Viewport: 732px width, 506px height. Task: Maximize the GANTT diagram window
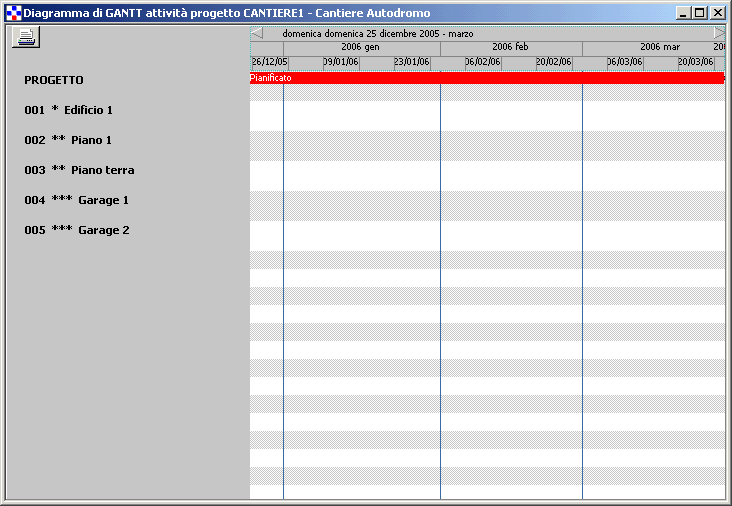tap(699, 13)
